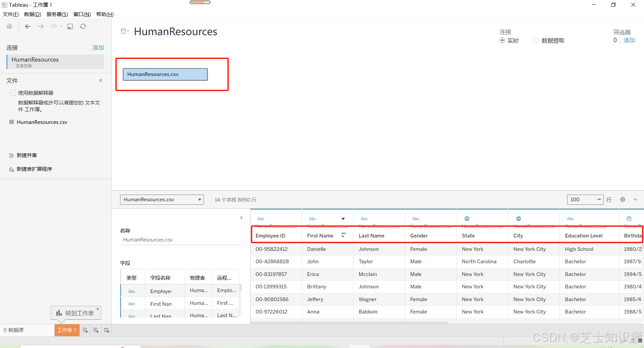Select HumanResources.csv table on canvas
The width and height of the screenshot is (644, 348).
[165, 74]
